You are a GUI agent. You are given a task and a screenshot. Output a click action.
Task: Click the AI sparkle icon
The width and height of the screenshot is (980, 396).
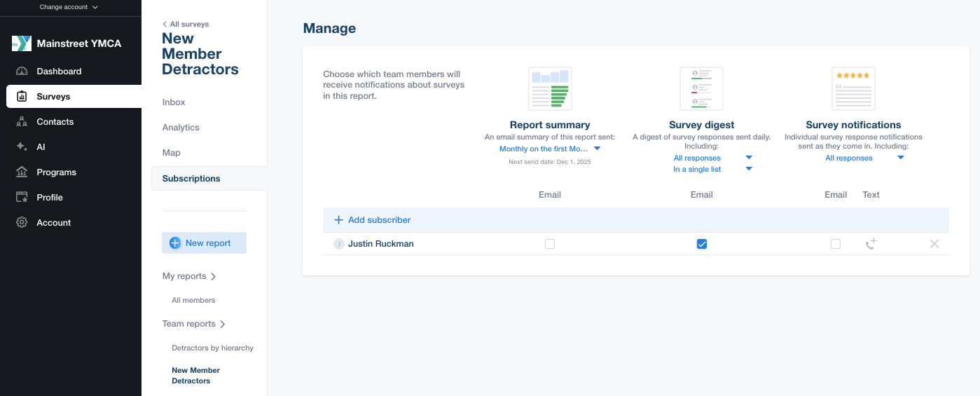pos(22,147)
